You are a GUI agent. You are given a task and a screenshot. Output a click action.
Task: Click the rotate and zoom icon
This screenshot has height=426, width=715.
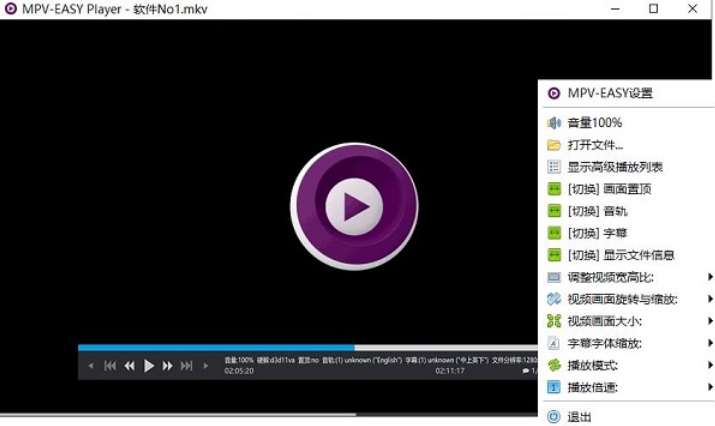click(554, 299)
